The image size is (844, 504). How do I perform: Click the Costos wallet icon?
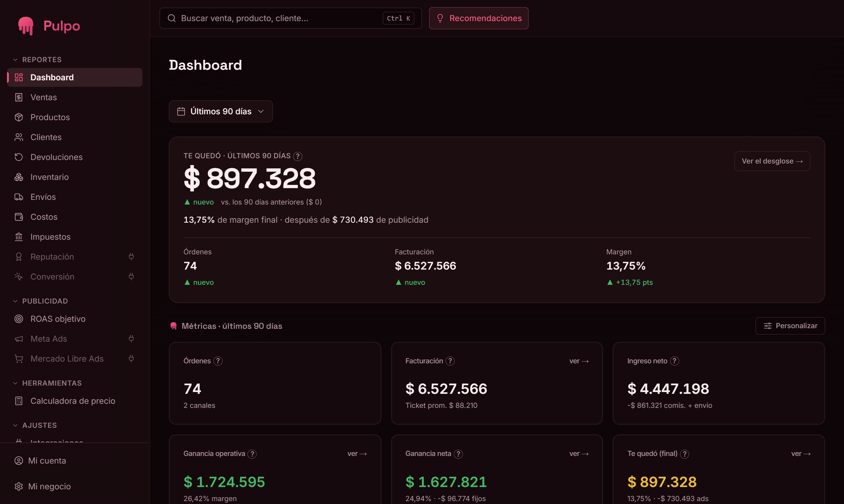[x=19, y=217]
